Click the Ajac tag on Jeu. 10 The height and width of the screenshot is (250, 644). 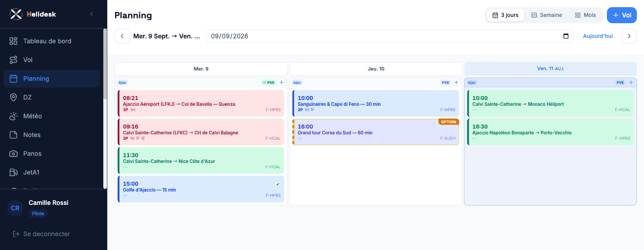point(297,83)
